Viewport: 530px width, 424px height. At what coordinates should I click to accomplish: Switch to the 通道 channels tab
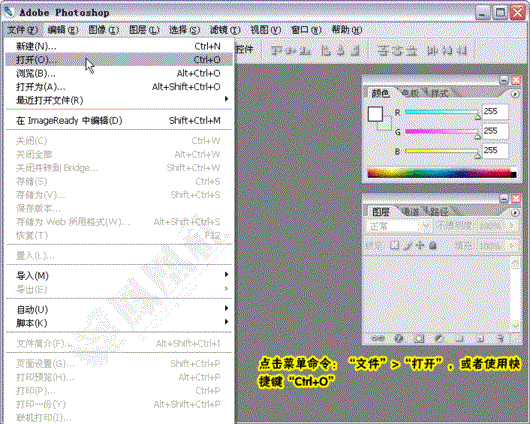(410, 212)
